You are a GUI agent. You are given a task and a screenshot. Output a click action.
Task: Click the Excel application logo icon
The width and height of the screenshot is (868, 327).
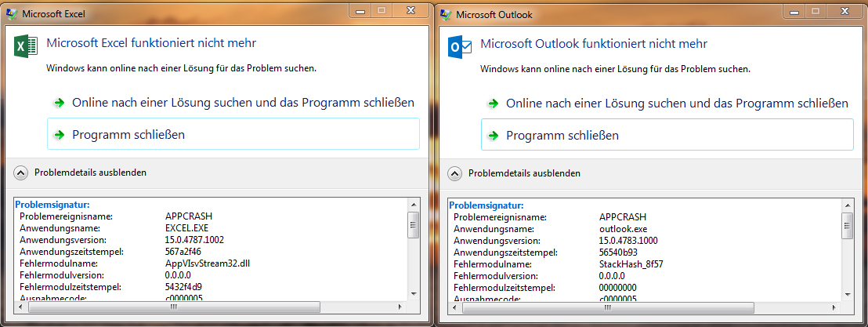pyautogui.click(x=25, y=46)
